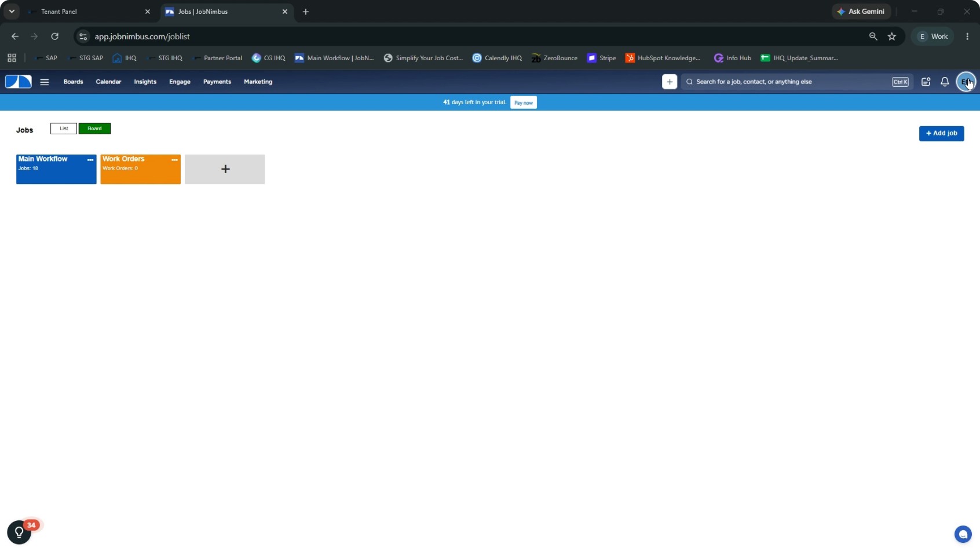
Task: Open the ZeroBounce bookmark
Action: [x=554, y=58]
